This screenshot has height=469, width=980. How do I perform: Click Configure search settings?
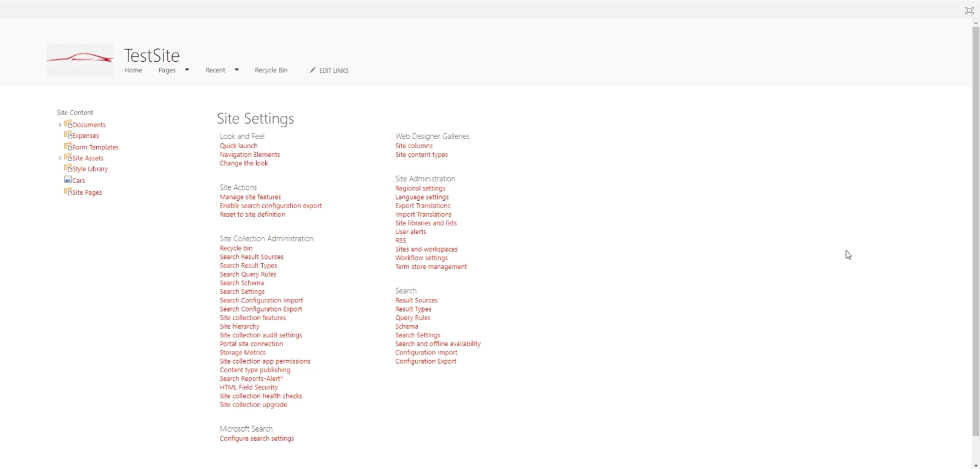[257, 438]
